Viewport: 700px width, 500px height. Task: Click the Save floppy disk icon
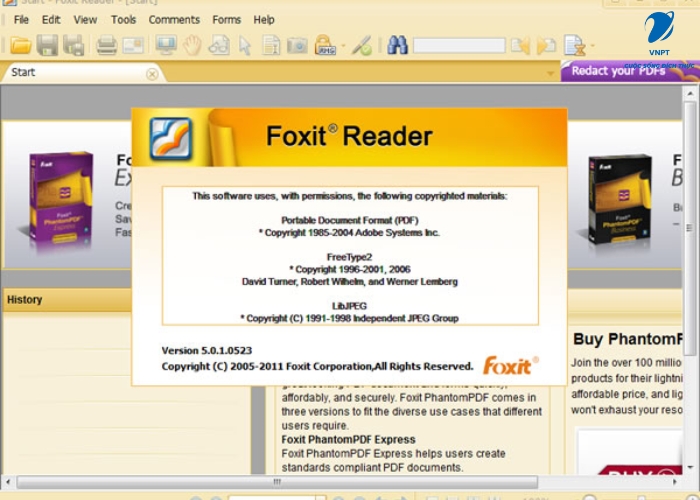pos(47,45)
